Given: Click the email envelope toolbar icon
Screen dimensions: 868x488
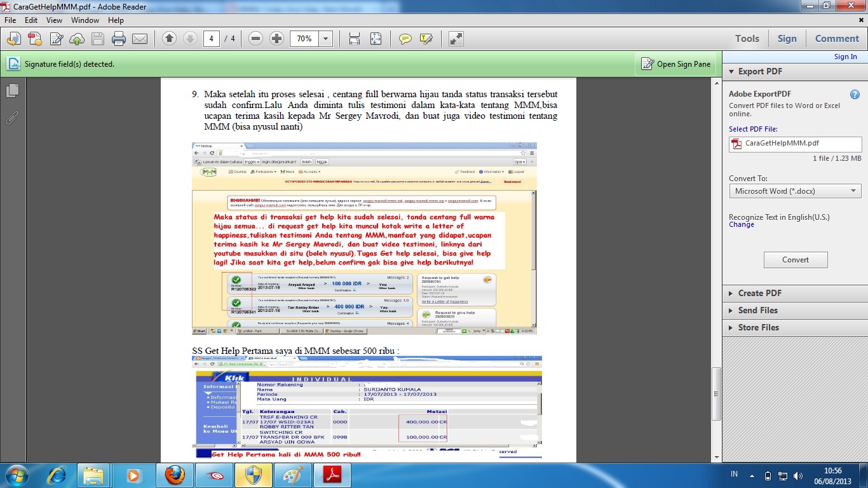Looking at the screenshot, I should coord(140,39).
